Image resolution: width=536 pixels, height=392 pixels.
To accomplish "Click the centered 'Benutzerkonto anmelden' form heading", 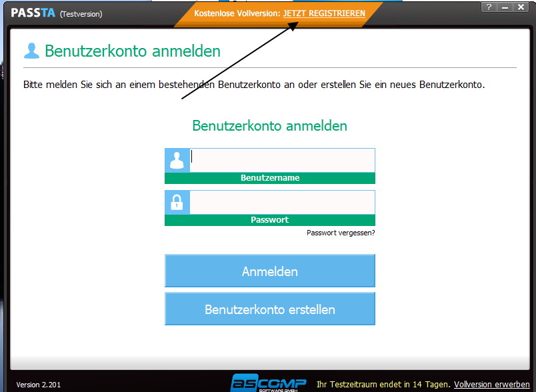I will pos(270,126).
